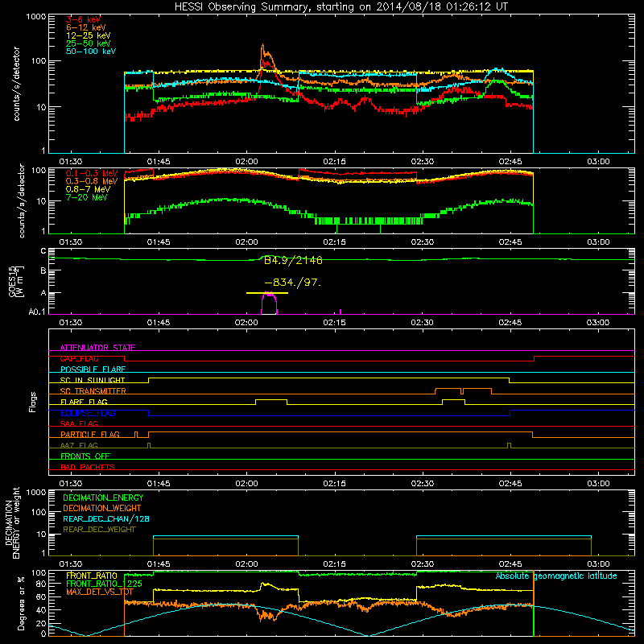The image size is (644, 644).
Task: Click the 0.3-0.8 MeV legend label
Action: [92, 181]
